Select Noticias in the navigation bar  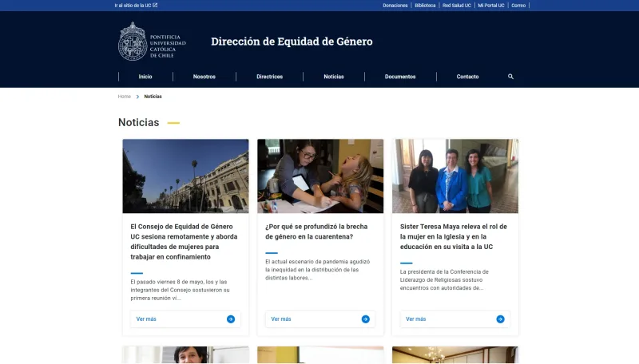[x=334, y=77]
